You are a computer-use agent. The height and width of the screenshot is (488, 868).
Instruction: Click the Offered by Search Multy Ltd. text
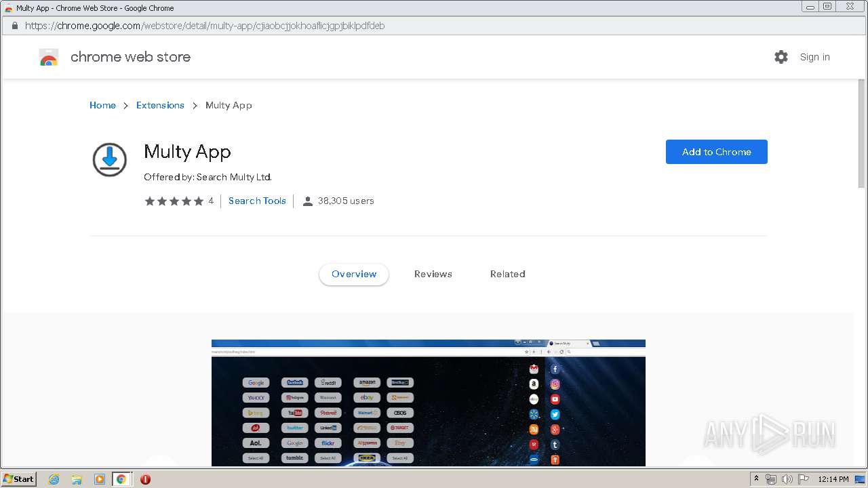pos(208,177)
